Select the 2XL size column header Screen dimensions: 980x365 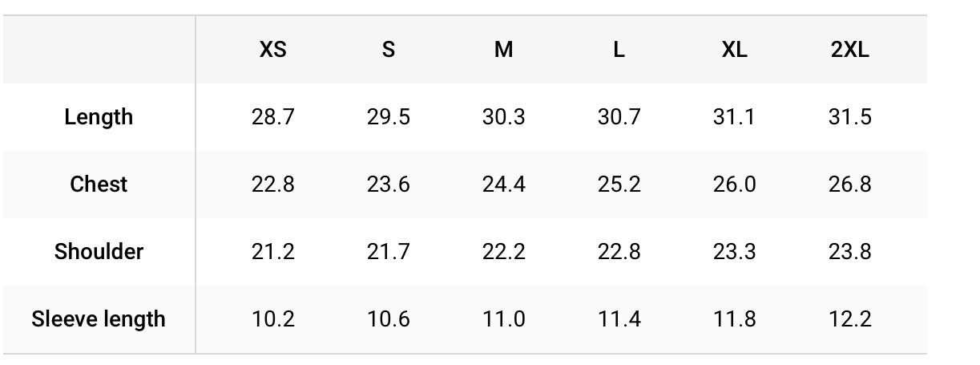pos(849,50)
